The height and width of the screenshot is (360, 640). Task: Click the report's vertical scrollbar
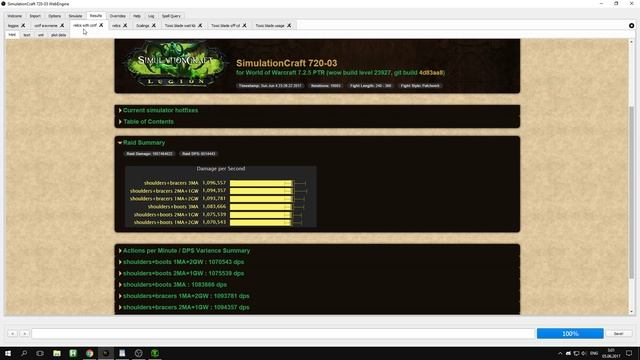[631, 192]
